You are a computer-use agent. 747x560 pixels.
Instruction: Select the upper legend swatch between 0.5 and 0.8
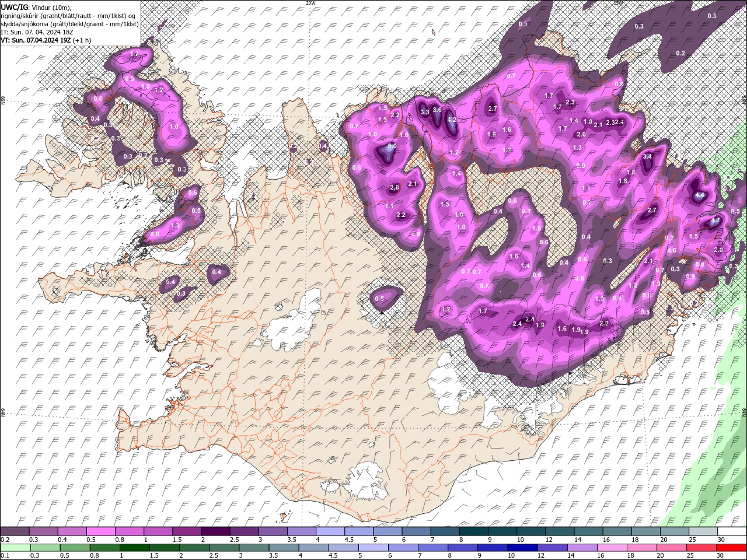point(101,531)
